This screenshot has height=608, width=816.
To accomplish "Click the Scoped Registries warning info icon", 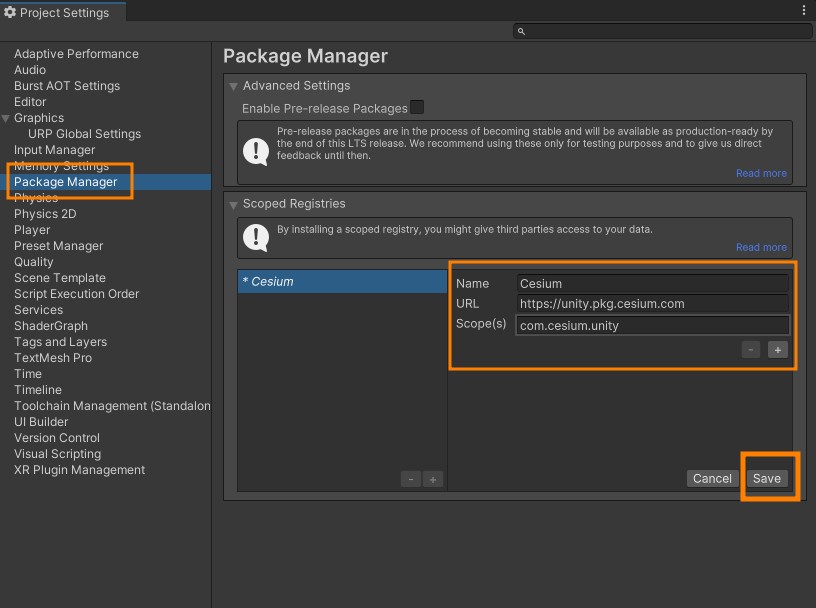I will click(x=257, y=237).
